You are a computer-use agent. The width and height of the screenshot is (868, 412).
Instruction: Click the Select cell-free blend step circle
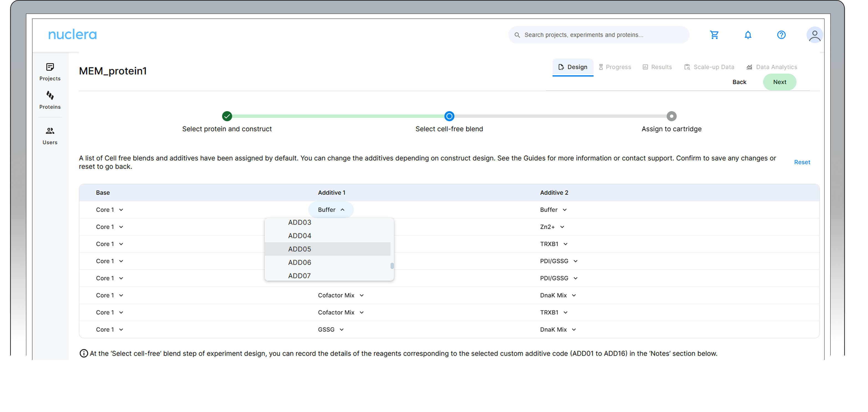(449, 116)
